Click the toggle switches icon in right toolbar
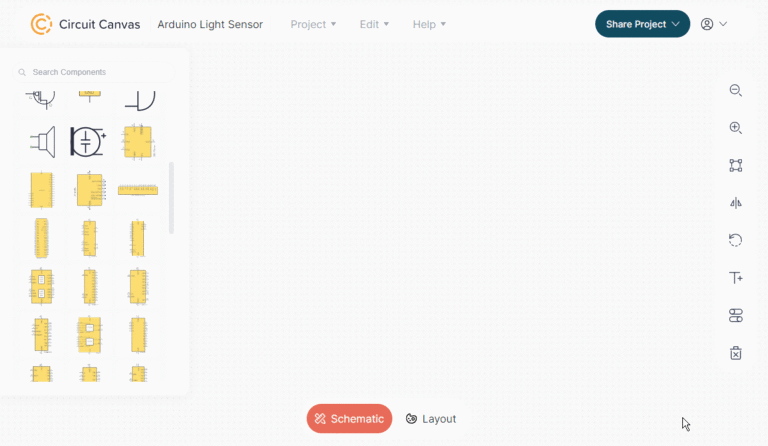Viewport: 768px width, 446px height. click(x=736, y=315)
